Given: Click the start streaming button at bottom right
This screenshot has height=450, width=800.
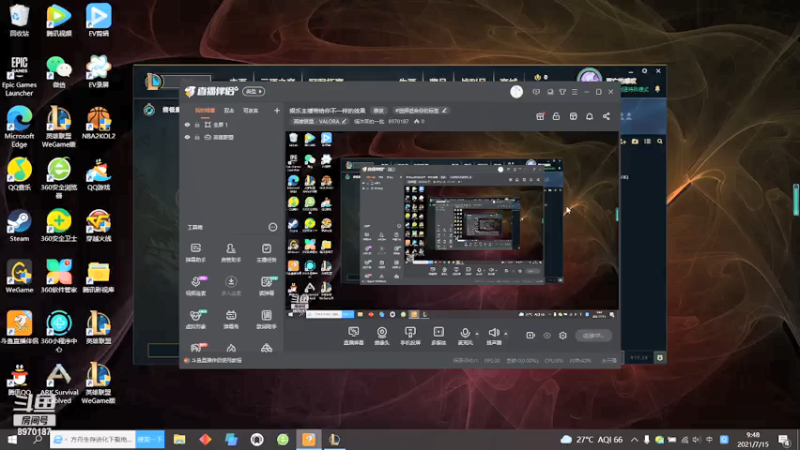Looking at the screenshot, I should [x=593, y=335].
